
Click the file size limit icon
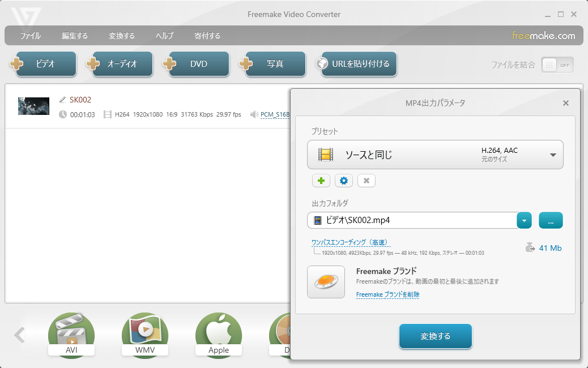click(x=530, y=248)
